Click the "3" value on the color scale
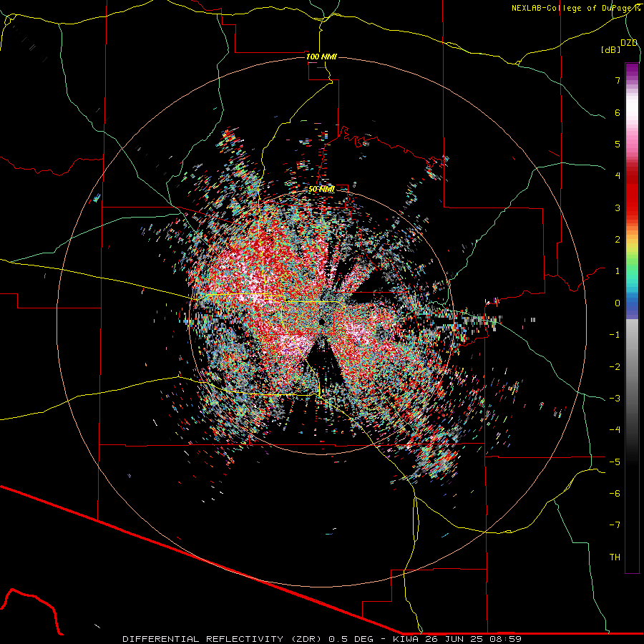The height and width of the screenshot is (644, 644). tap(618, 208)
